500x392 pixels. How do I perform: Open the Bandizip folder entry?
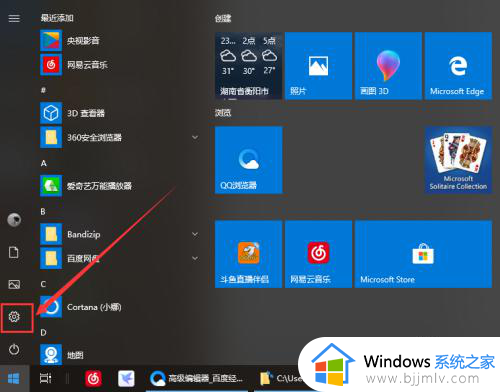pos(120,234)
